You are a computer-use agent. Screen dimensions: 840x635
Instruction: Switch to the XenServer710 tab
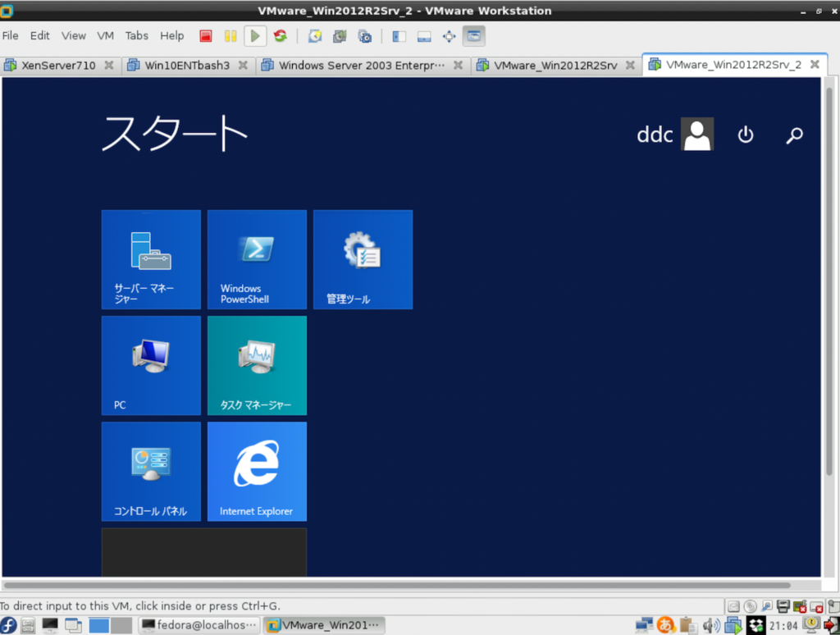(58, 66)
